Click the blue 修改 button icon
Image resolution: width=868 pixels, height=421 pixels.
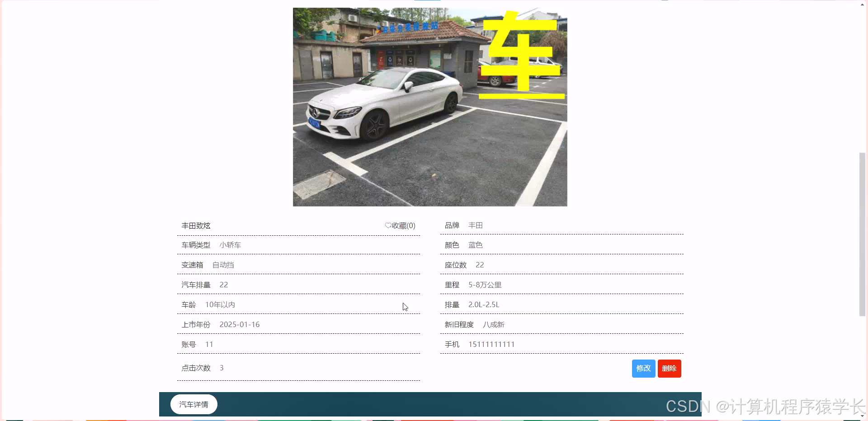pos(643,368)
